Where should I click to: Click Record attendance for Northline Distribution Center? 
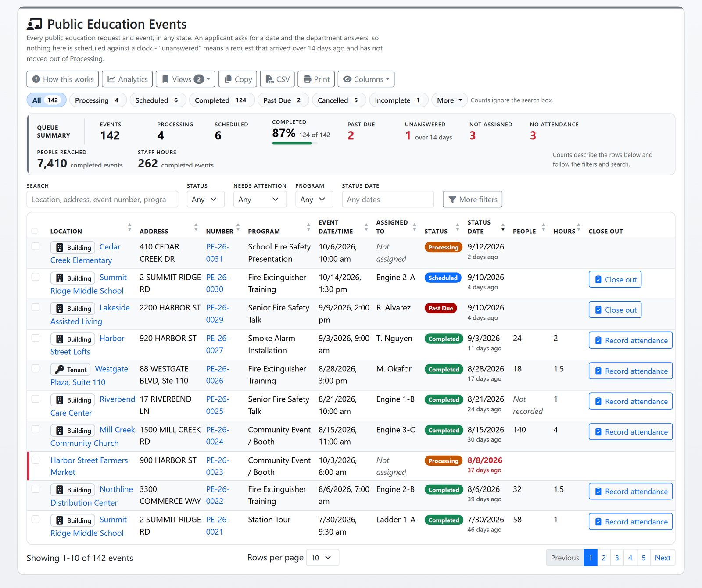630,492
